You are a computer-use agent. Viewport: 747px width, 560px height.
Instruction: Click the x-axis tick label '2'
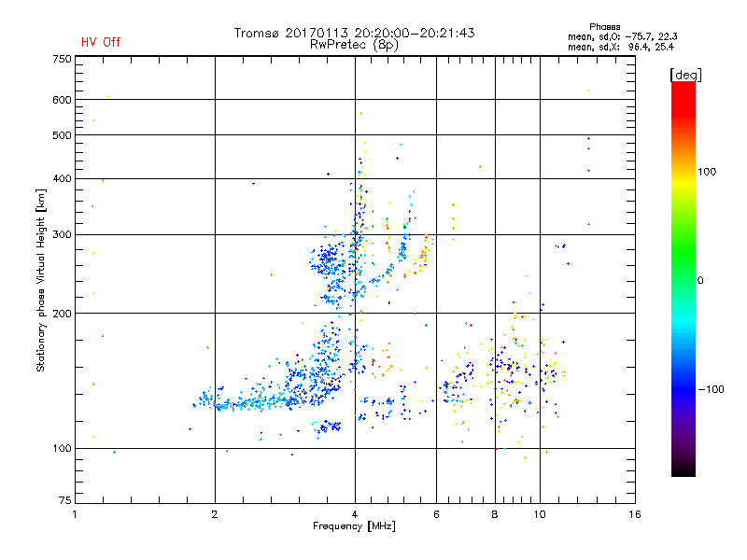point(215,514)
